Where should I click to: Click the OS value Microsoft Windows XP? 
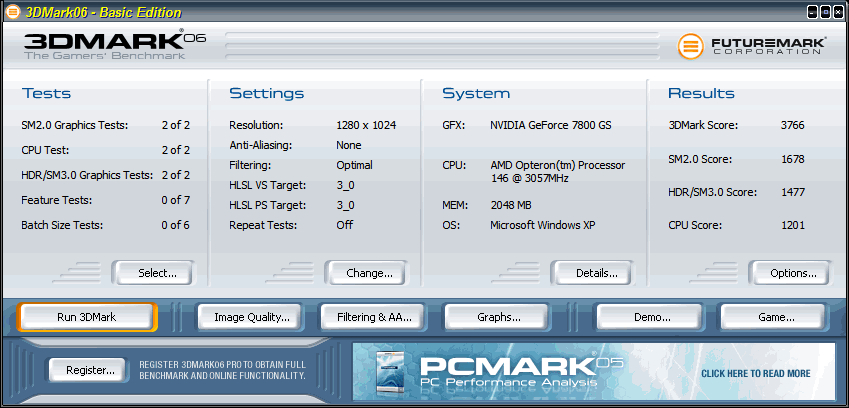click(543, 225)
